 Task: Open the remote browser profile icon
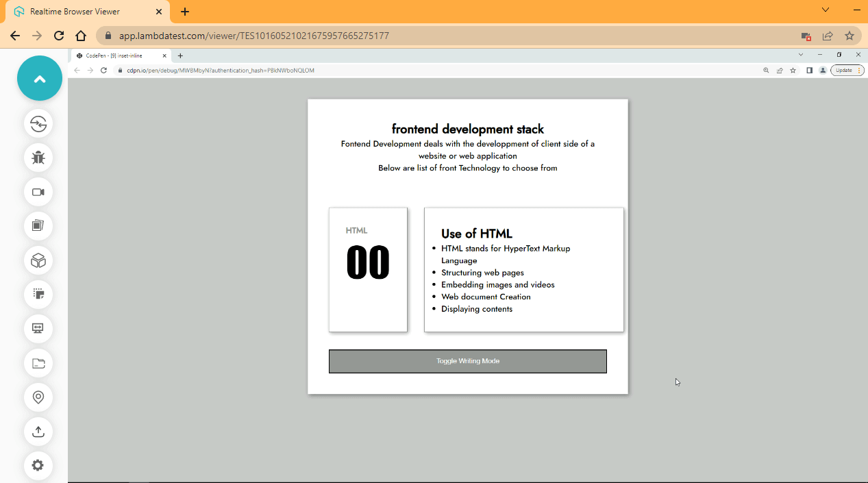tap(822, 70)
